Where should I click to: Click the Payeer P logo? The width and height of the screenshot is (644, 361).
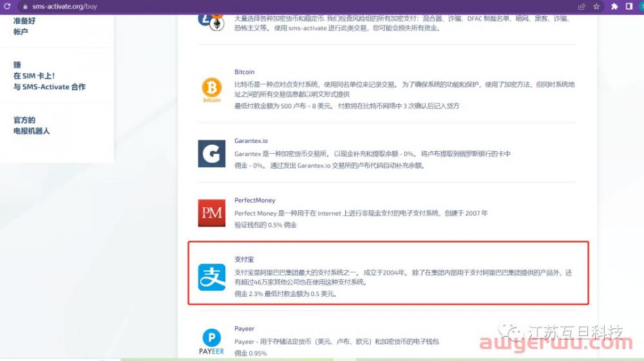point(211,341)
